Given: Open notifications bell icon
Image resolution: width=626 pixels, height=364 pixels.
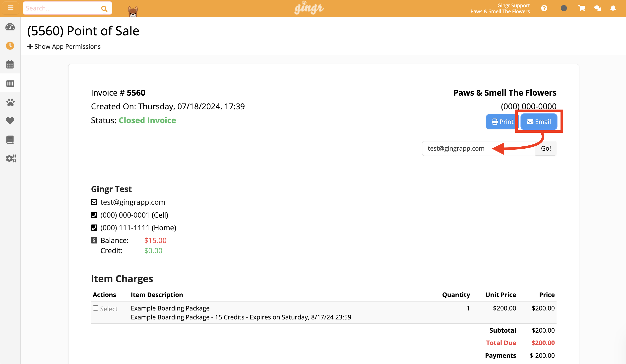Looking at the screenshot, I should coord(613,8).
